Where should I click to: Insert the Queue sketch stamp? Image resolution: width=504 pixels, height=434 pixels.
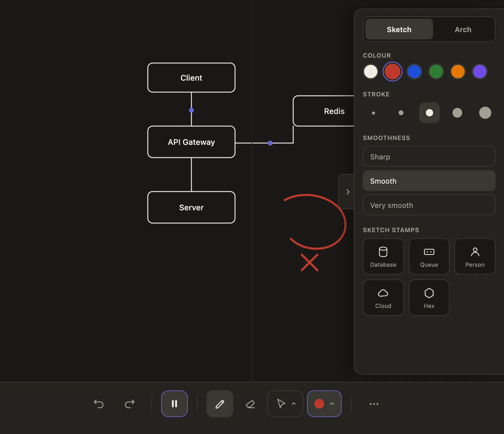click(429, 257)
